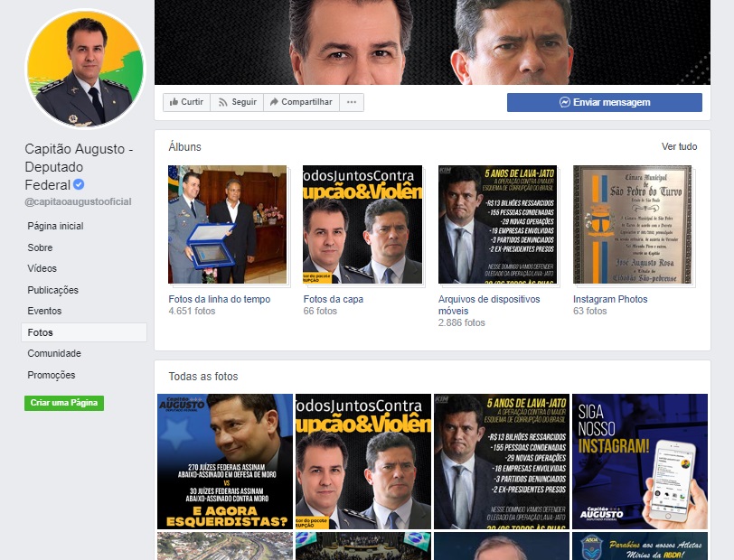Image resolution: width=734 pixels, height=560 pixels.
Task: Click the '63 fotos' count text
Action: pos(589,311)
